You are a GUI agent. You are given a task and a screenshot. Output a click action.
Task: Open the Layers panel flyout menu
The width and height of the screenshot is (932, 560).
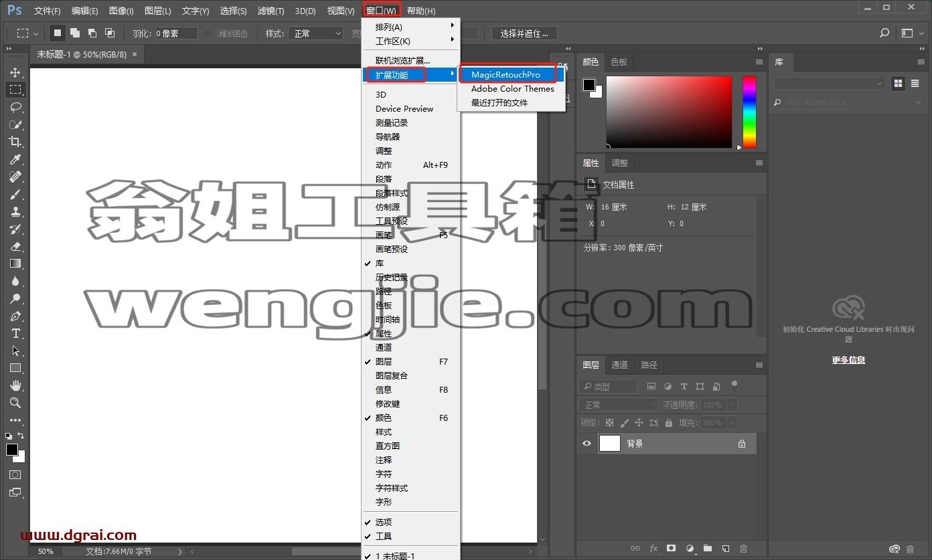tap(759, 365)
